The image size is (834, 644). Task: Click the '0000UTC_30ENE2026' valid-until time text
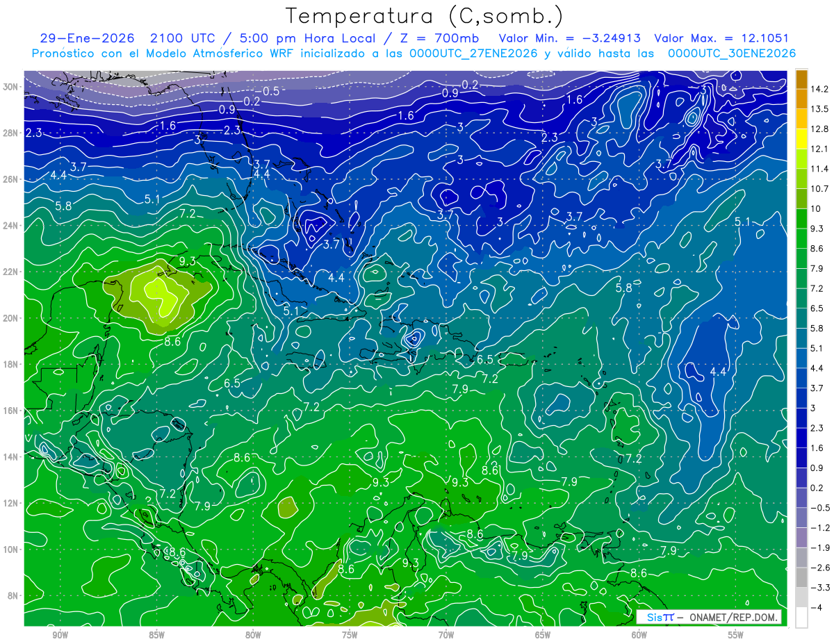(x=731, y=53)
